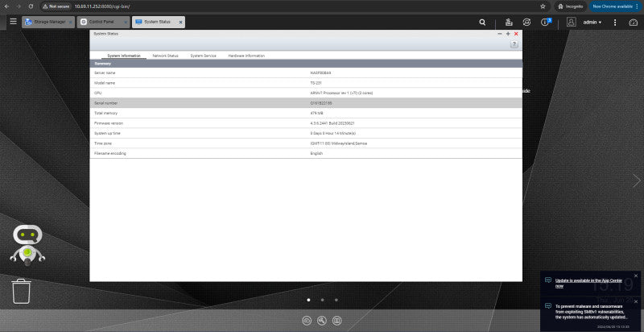The width and height of the screenshot is (644, 332).
Task: Open the external devices icon
Action: [x=526, y=23]
